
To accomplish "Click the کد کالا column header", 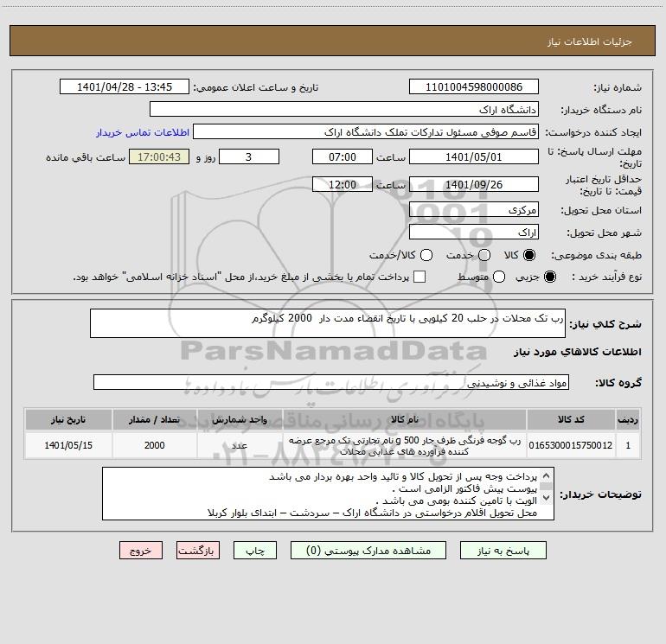I will 571,419.
